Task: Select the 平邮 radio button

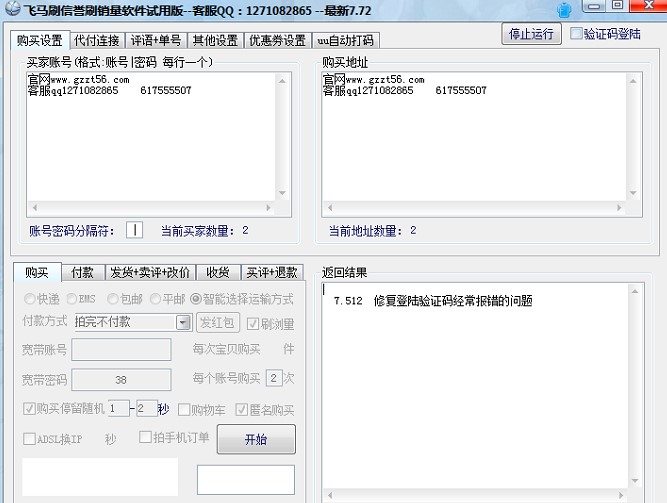Action: point(155,299)
